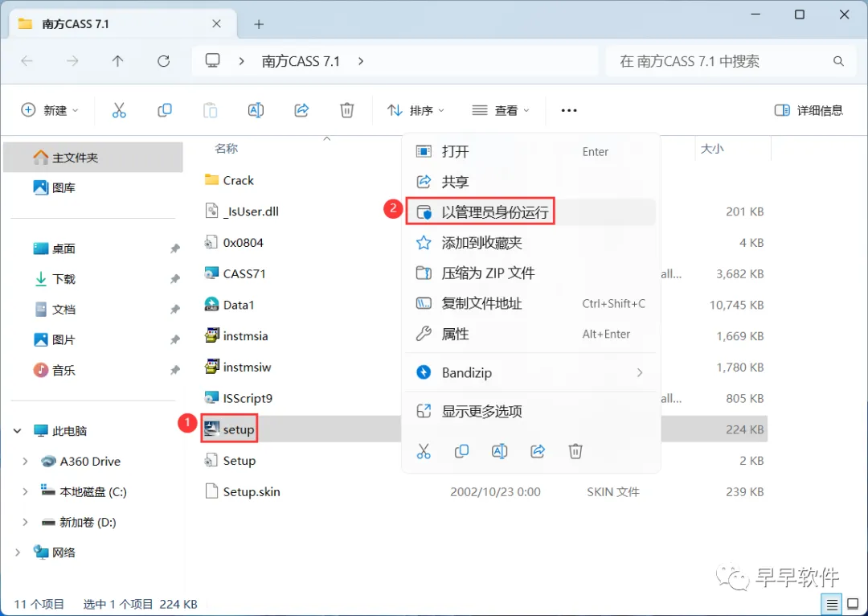Screen dimensions: 868x616
Task: Click the Copy icon in toolbar
Action: 165,110
